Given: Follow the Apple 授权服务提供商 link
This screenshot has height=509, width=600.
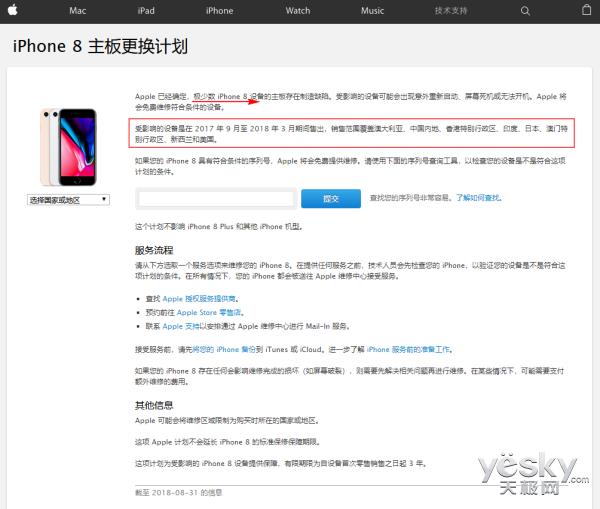Looking at the screenshot, I should pyautogui.click(x=201, y=298).
